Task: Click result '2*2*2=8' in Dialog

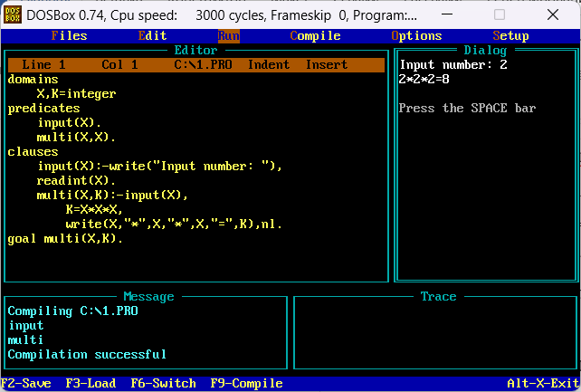Action: pos(424,80)
